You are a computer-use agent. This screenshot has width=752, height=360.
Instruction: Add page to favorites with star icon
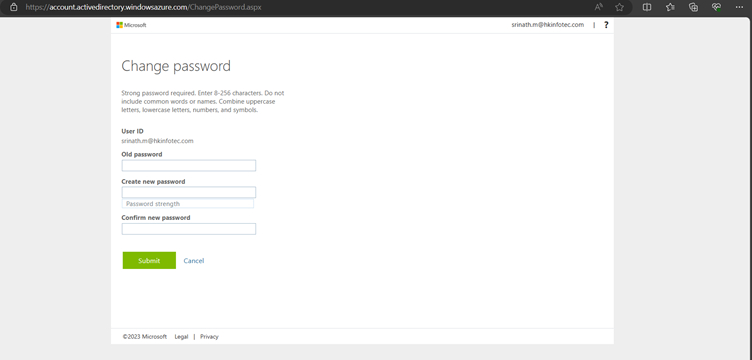point(619,7)
